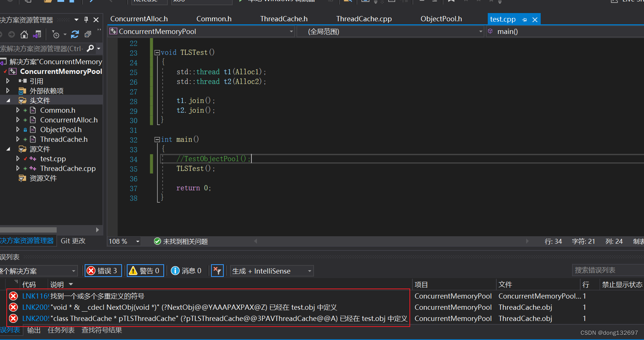This screenshot has height=340, width=644.
Task: Expand the 外部依赖项 node
Action: click(8, 91)
